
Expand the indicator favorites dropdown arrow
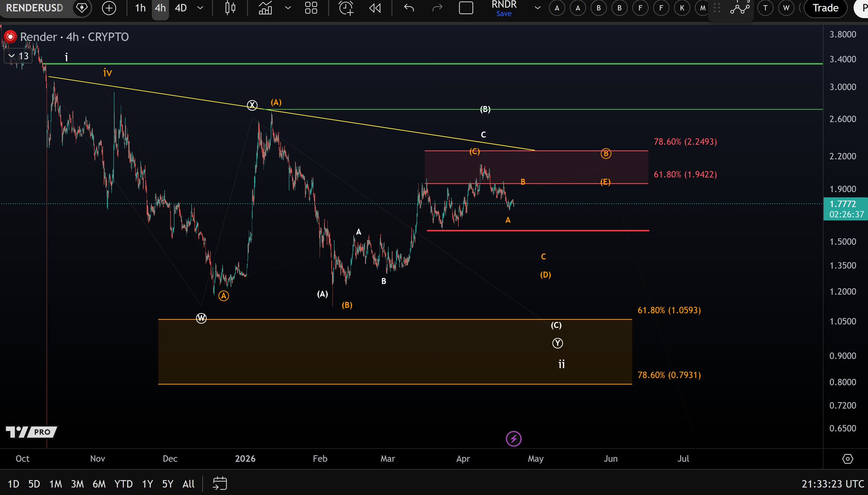point(288,8)
